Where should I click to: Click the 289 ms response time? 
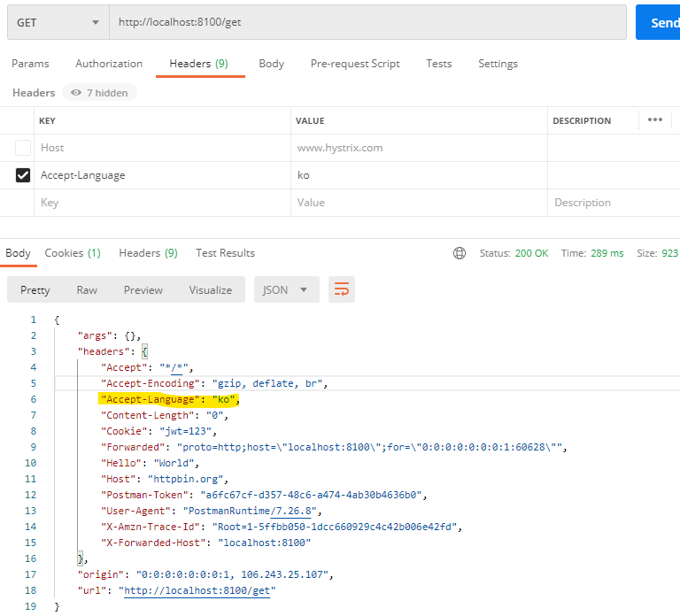(x=607, y=253)
